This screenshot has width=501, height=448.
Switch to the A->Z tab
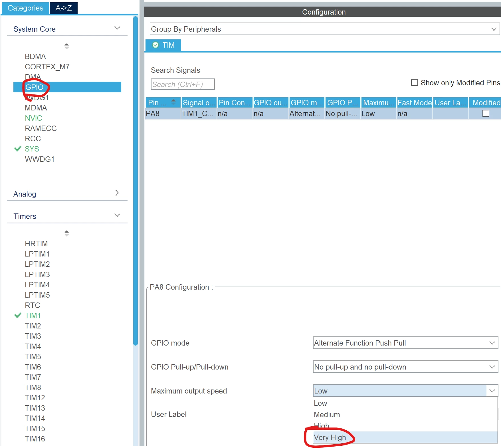[x=64, y=8]
